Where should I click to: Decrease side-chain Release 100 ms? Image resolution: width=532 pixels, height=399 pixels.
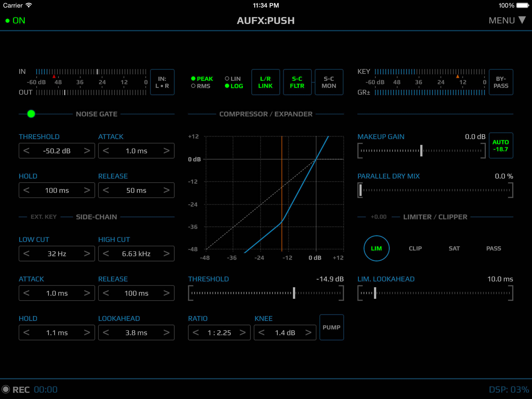point(106,293)
